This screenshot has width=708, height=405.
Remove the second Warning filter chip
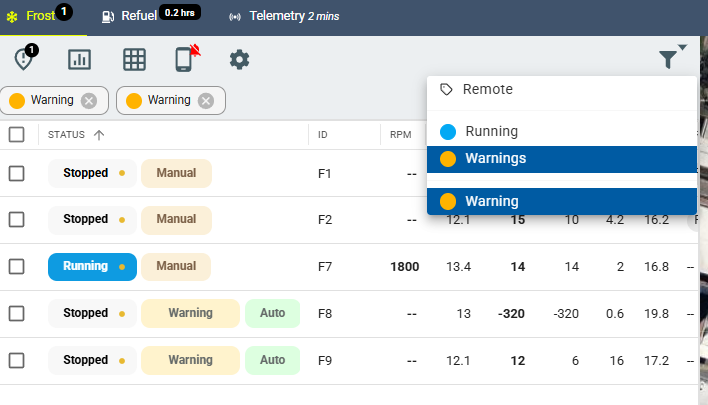coord(205,100)
